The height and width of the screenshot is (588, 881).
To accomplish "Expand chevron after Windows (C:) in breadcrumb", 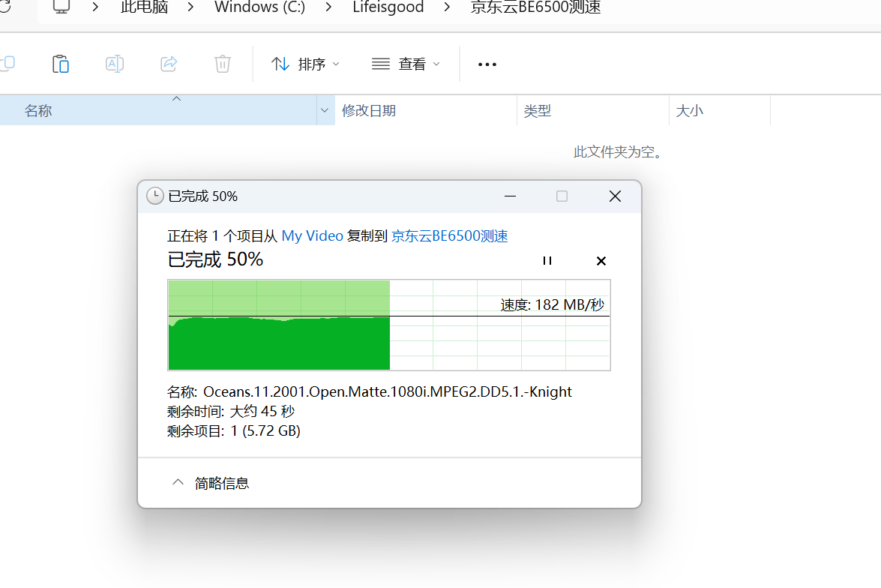I will pyautogui.click(x=328, y=7).
